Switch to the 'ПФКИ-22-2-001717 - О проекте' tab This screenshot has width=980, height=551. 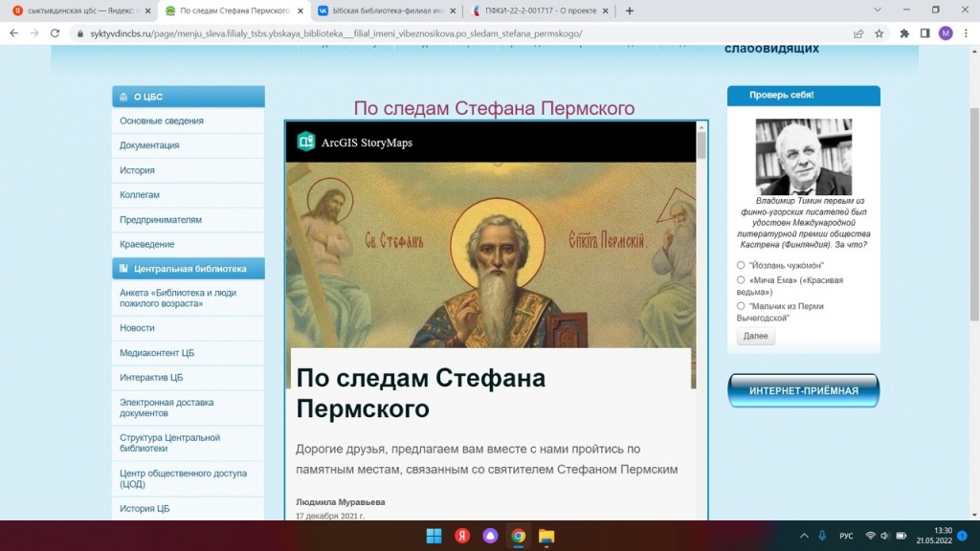(x=540, y=11)
